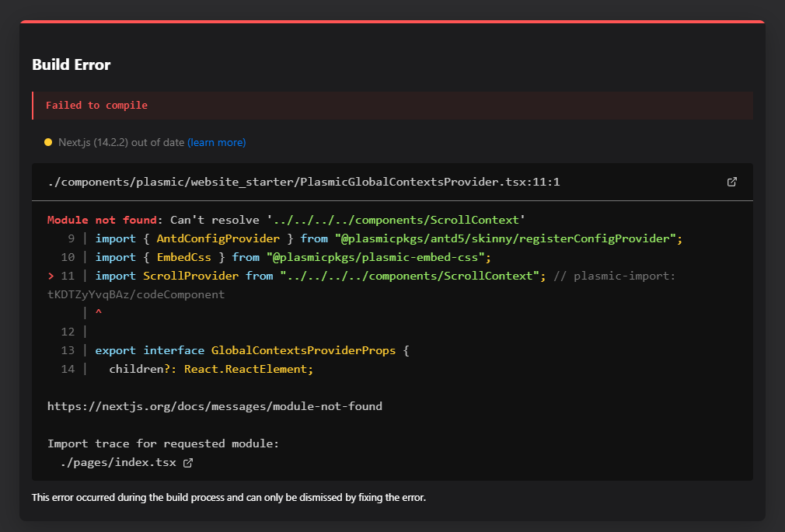Image resolution: width=785 pixels, height=532 pixels.
Task: Click the GlobalContextsProviderProps interface name
Action: (303, 350)
